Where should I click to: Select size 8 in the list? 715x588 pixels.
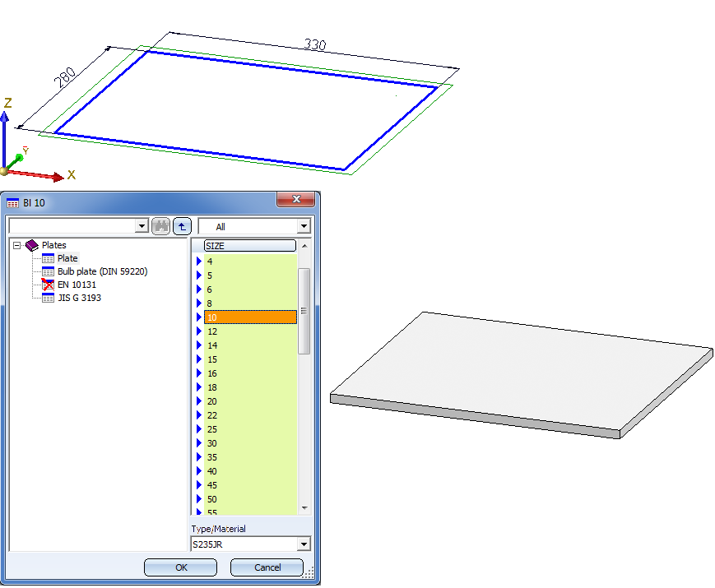tap(250, 303)
